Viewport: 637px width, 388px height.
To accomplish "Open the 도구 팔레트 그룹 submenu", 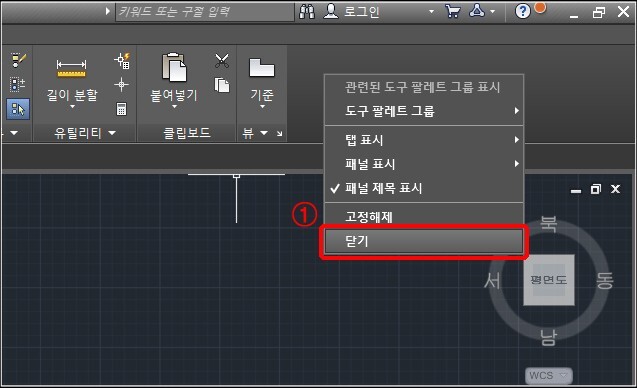I will pyautogui.click(x=424, y=111).
